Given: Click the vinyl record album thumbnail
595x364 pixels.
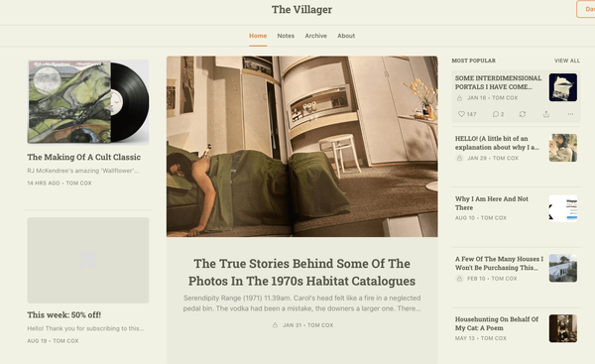Looking at the screenshot, I should click(x=88, y=102).
